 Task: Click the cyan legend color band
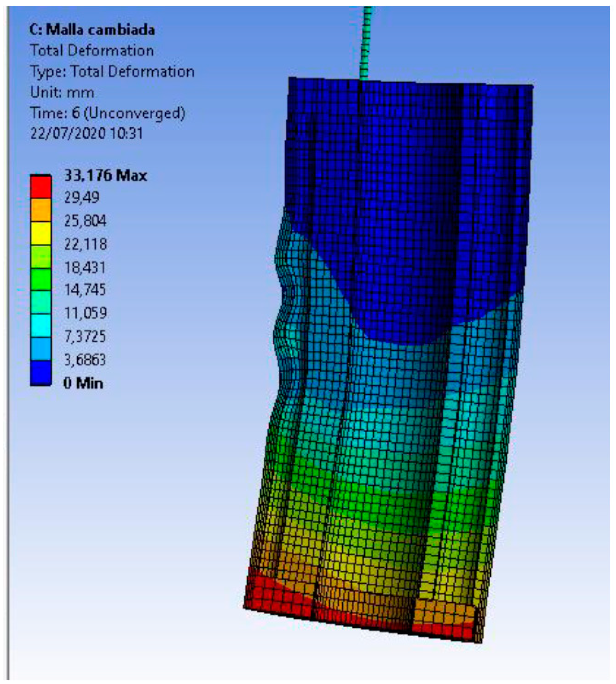point(41,325)
